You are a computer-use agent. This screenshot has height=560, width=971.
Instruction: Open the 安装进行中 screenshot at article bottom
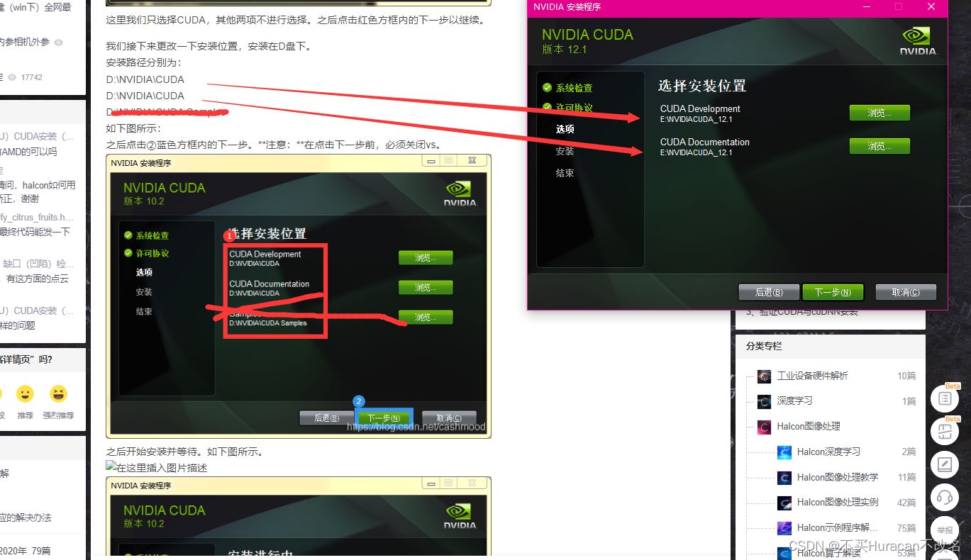[299, 517]
